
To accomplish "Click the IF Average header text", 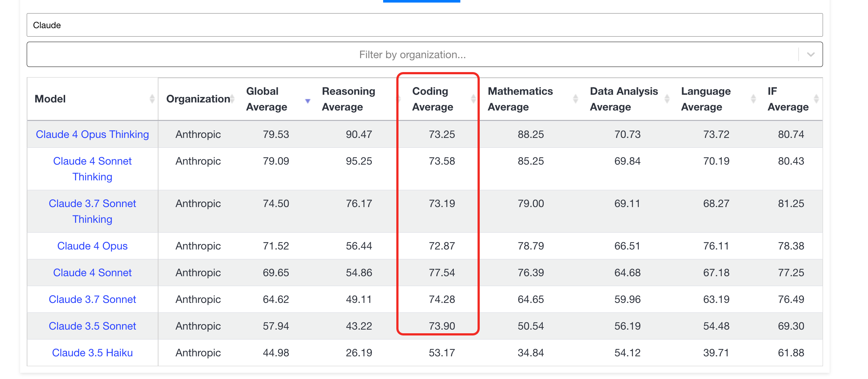I will point(788,99).
